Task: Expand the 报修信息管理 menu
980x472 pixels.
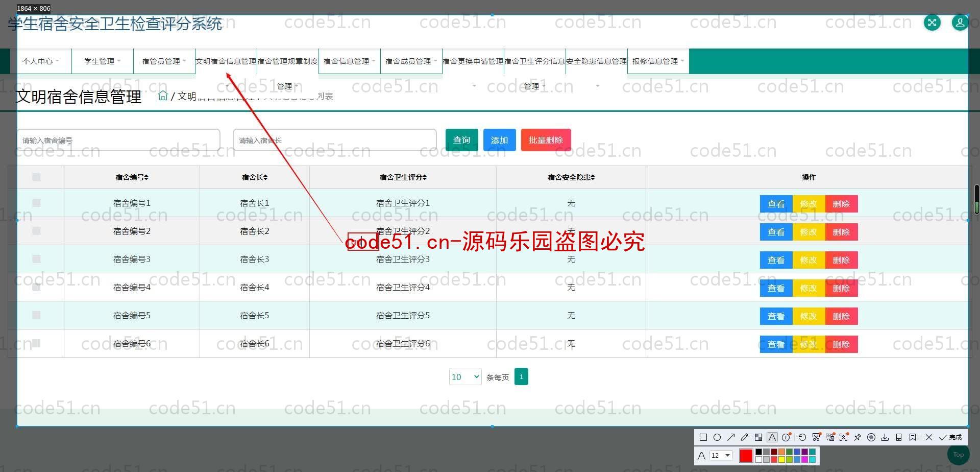Action: tap(658, 61)
